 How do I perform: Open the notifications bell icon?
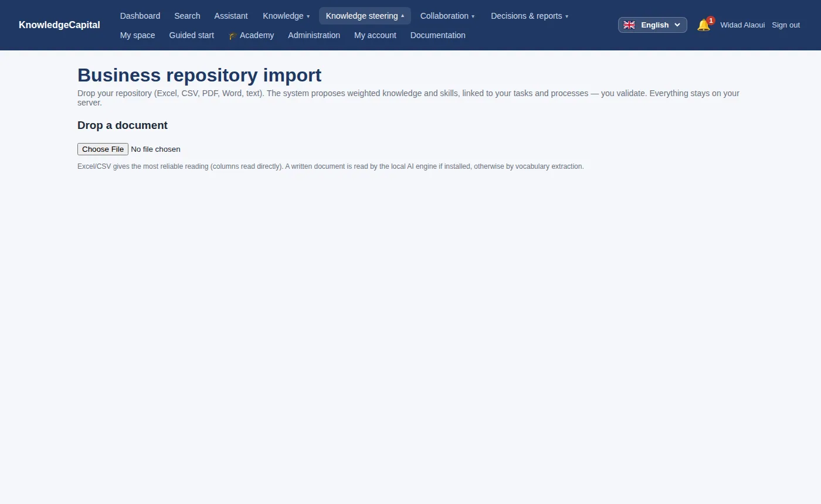pos(704,25)
